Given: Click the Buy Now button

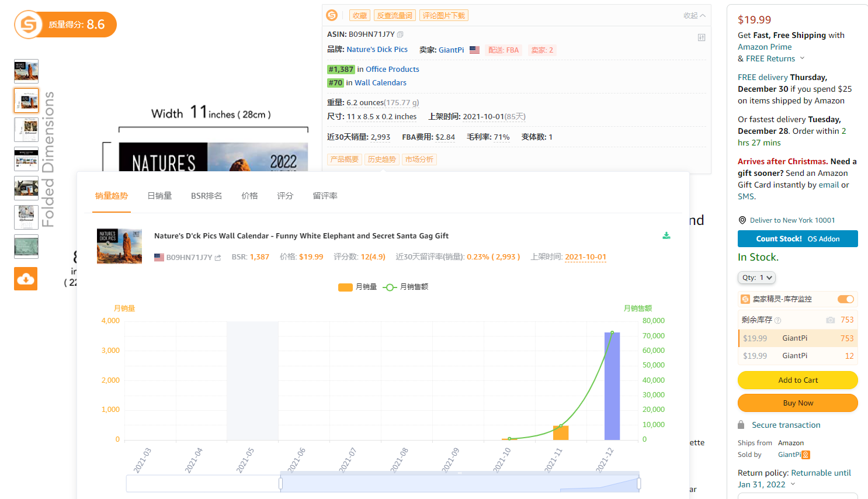Looking at the screenshot, I should coord(798,403).
